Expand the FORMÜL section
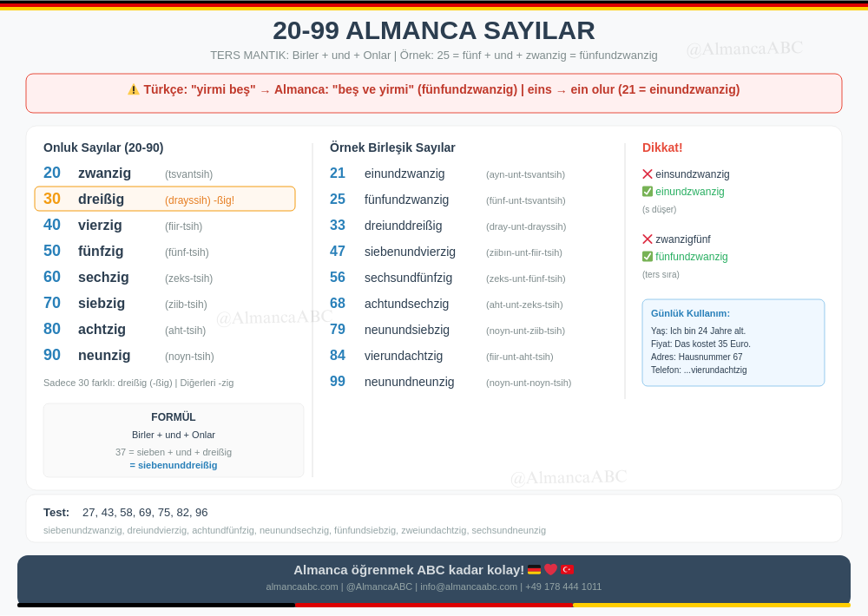 [x=173, y=416]
